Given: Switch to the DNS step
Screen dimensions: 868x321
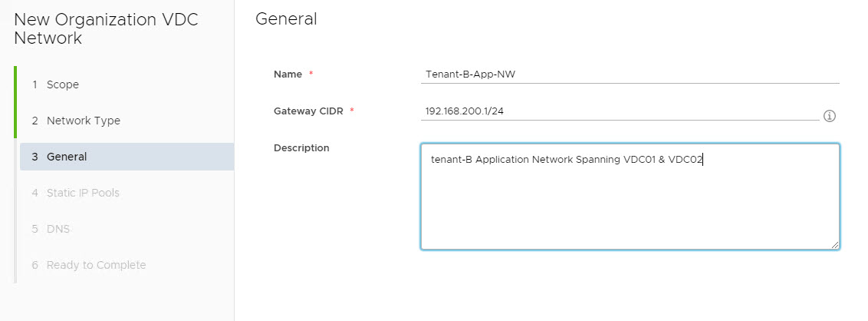Looking at the screenshot, I should click(58, 229).
